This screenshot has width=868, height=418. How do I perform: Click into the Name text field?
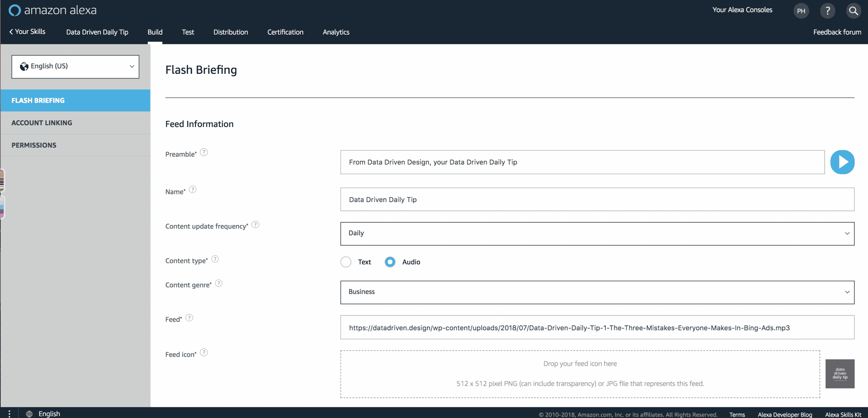pos(597,200)
